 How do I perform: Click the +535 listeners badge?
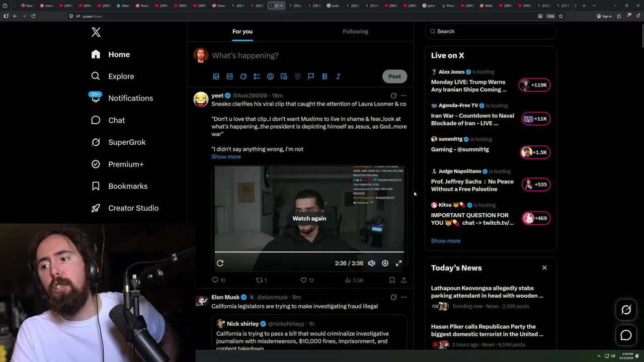pyautogui.click(x=535, y=185)
